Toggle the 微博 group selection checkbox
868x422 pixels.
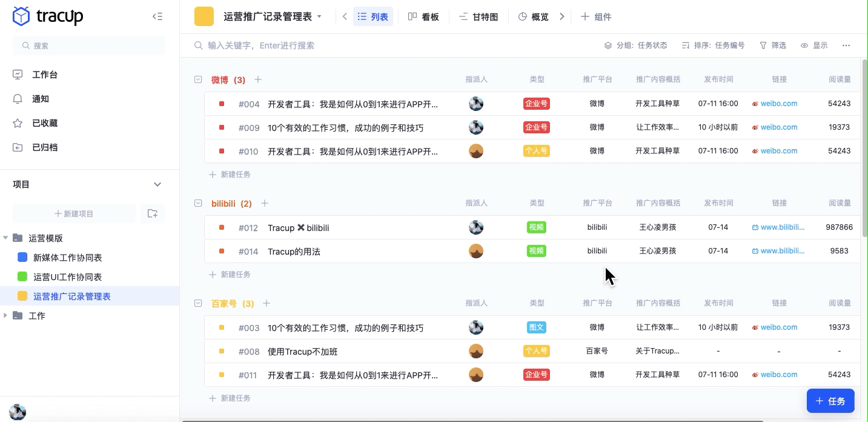coord(198,79)
